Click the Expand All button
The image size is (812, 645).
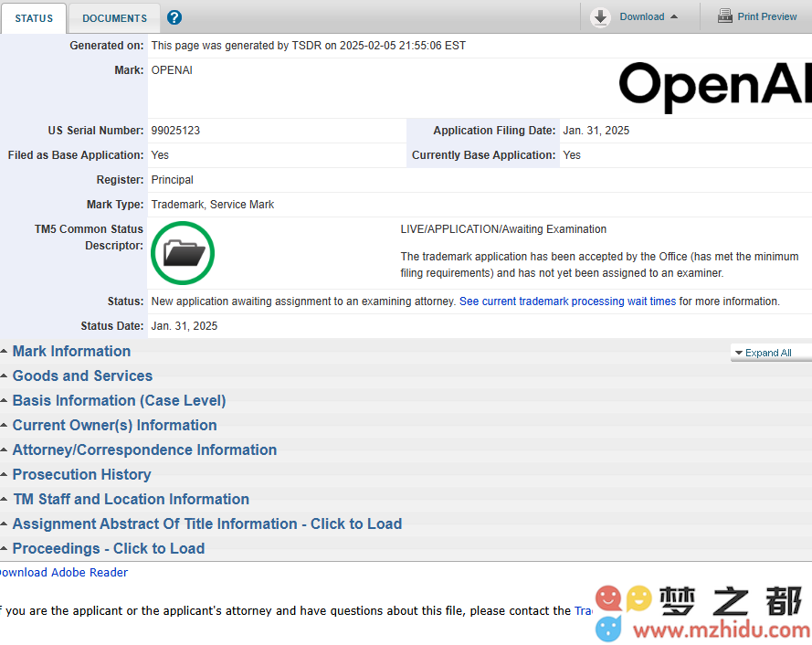[x=767, y=353]
